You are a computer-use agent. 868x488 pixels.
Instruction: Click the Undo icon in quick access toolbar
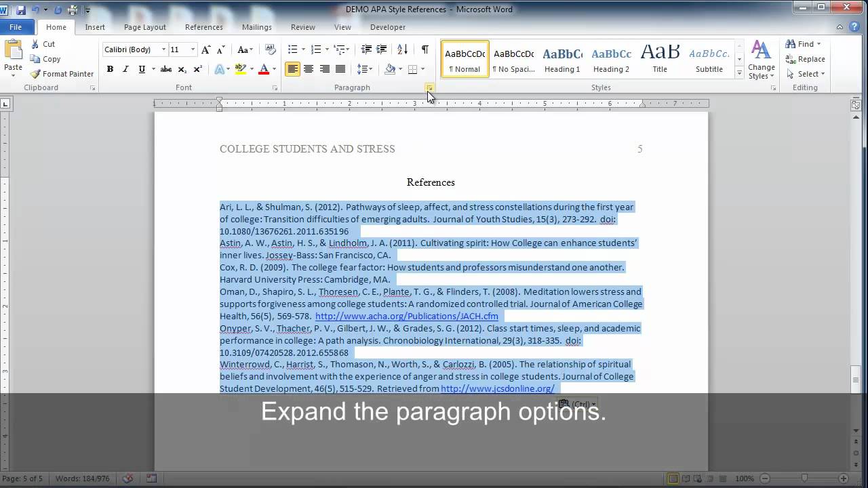(35, 10)
